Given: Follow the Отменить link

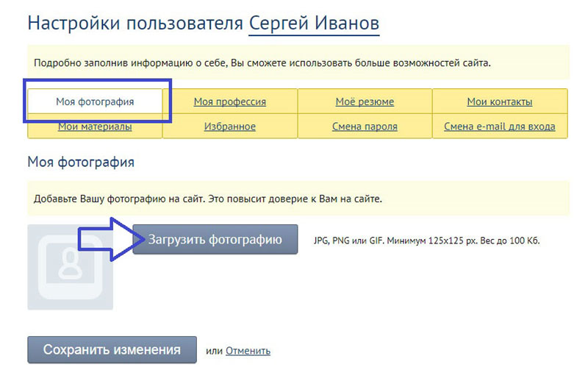Looking at the screenshot, I should click(x=248, y=351).
